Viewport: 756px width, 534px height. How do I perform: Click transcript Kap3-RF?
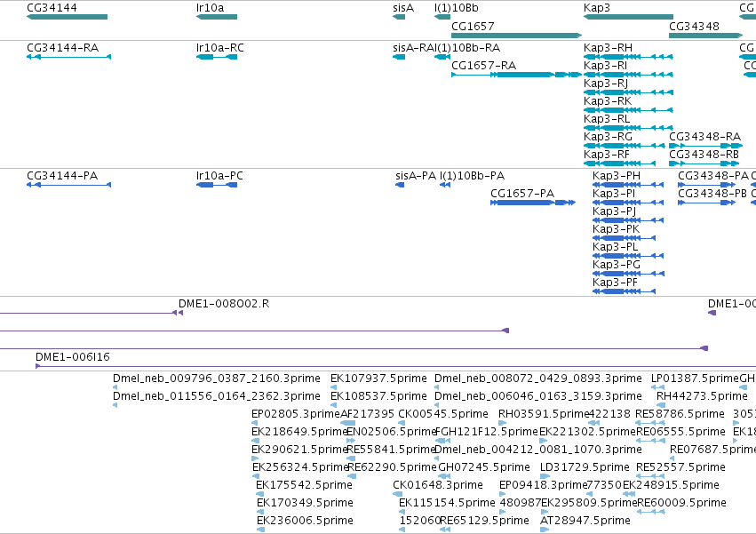tap(619, 163)
